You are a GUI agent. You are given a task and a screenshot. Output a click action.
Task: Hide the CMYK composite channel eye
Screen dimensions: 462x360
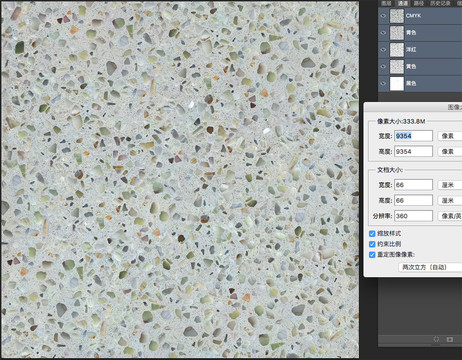tap(383, 16)
